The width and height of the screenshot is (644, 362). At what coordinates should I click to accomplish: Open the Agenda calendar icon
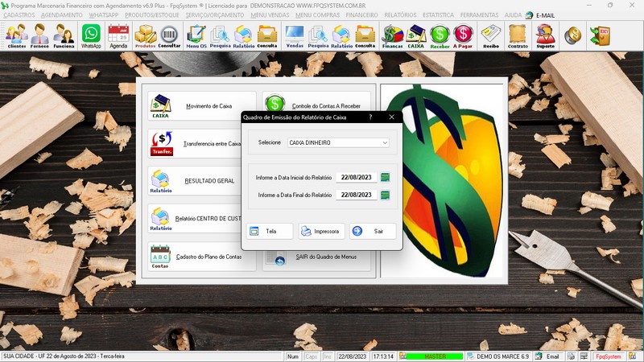tap(118, 36)
